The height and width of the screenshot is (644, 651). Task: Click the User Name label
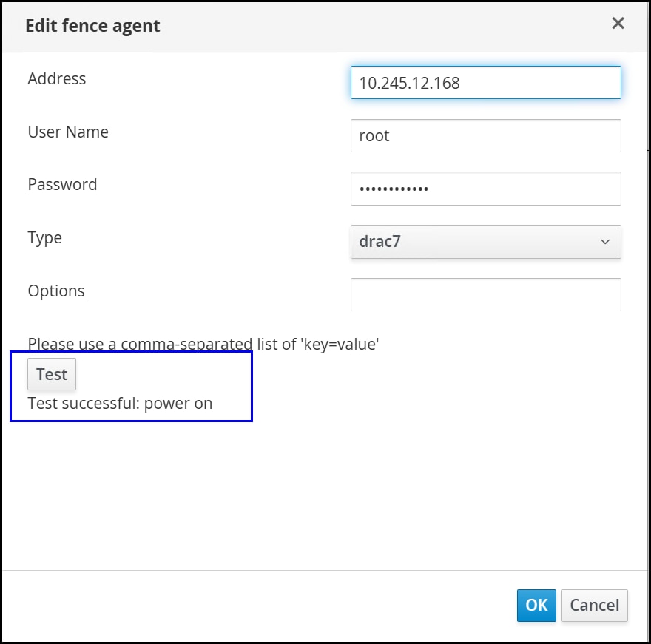click(x=68, y=132)
